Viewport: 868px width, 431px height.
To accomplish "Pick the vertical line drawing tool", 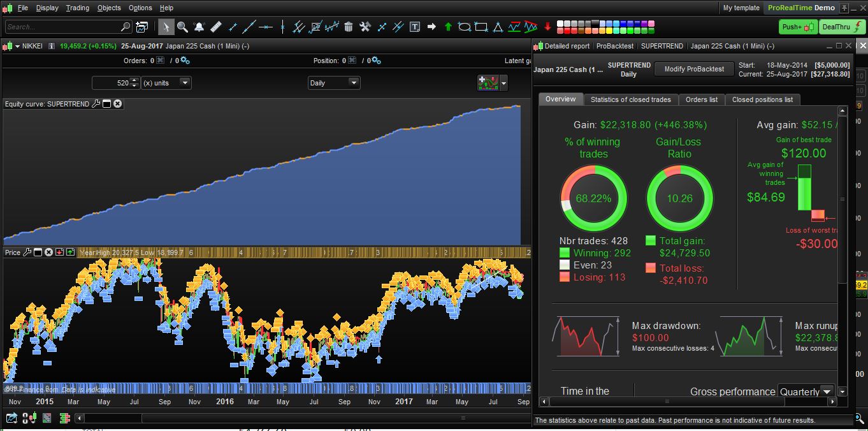I will click(x=282, y=27).
